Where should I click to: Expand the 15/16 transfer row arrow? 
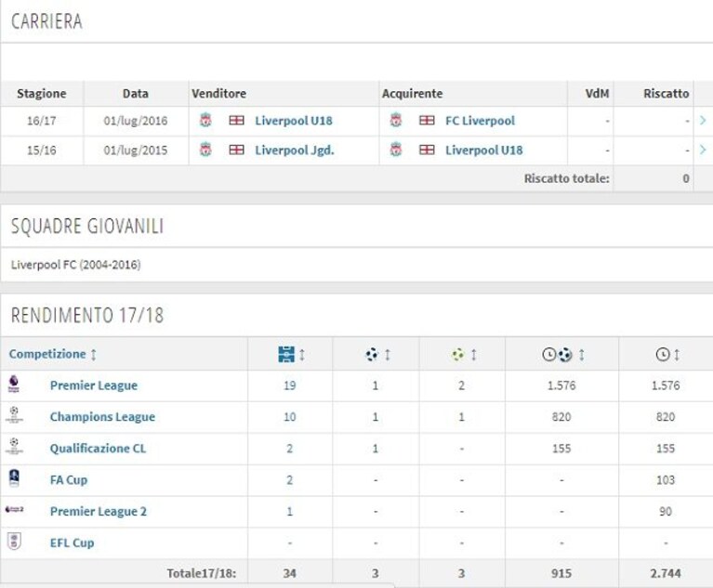[x=703, y=150]
